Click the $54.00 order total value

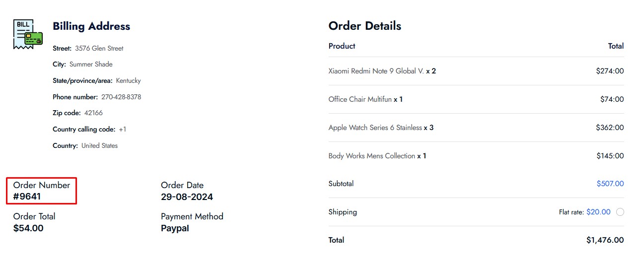[x=28, y=228]
